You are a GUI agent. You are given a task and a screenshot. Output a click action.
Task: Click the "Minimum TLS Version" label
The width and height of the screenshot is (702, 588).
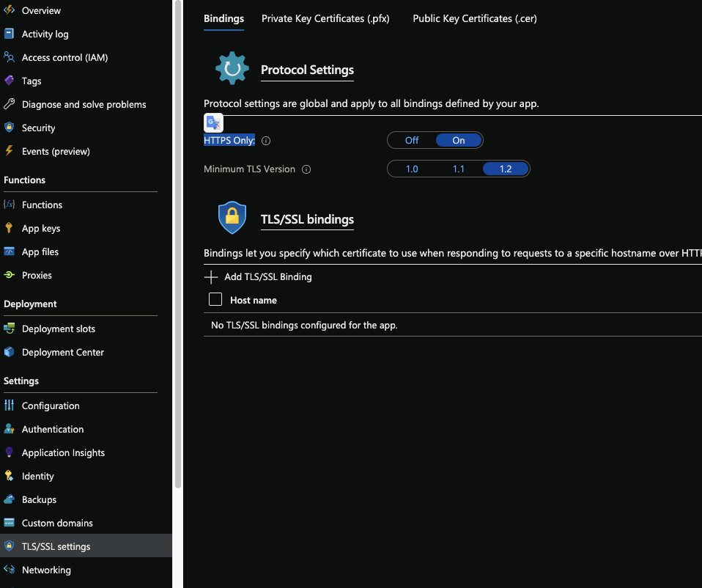click(249, 169)
